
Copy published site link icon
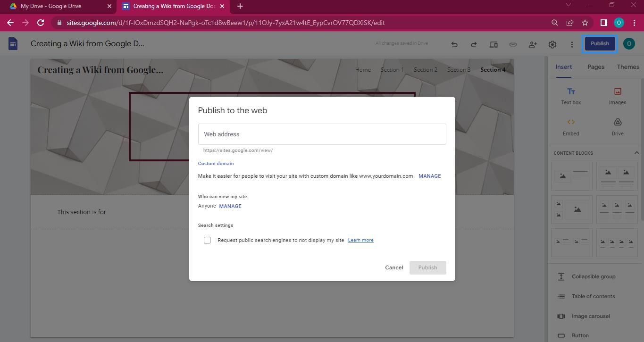pos(513,44)
